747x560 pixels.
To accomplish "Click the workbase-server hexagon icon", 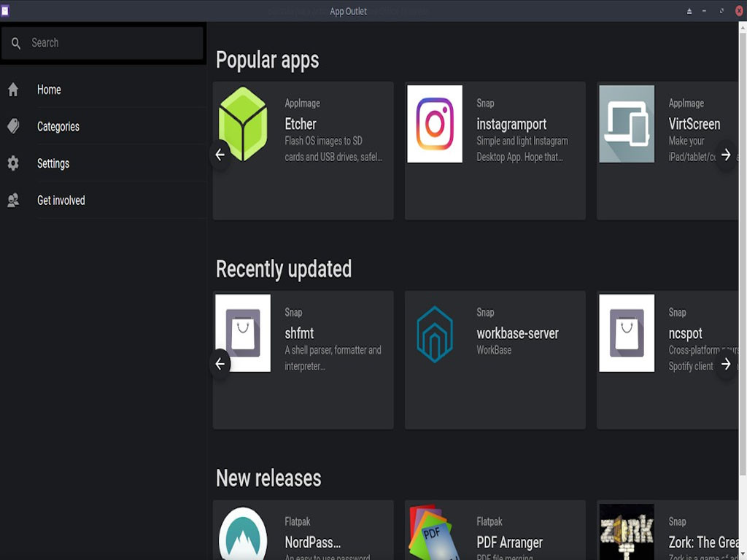I will [x=435, y=332].
